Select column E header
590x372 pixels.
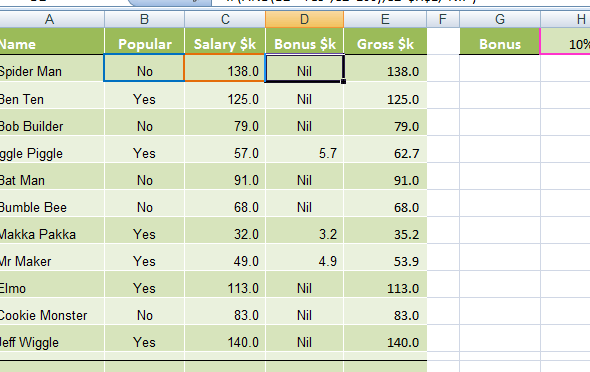point(385,19)
